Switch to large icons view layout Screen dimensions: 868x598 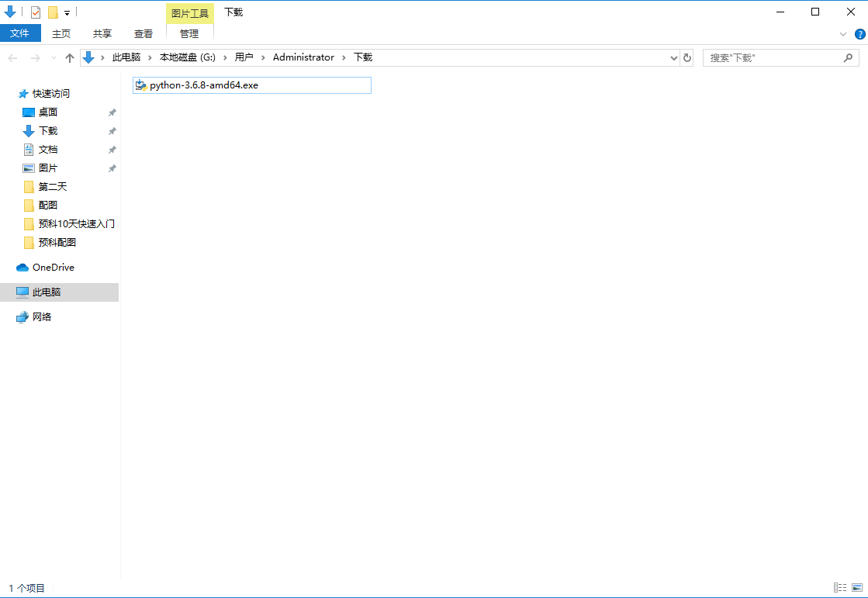tap(857, 588)
